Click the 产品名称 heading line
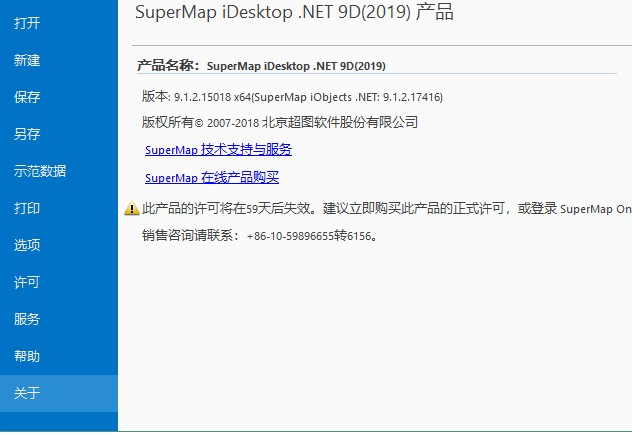 tap(261, 65)
